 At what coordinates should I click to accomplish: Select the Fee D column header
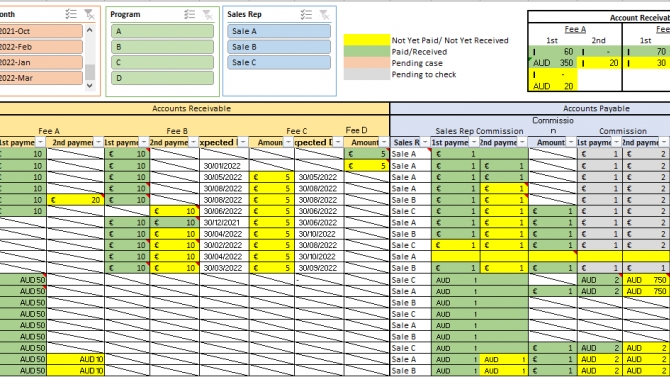(x=356, y=130)
